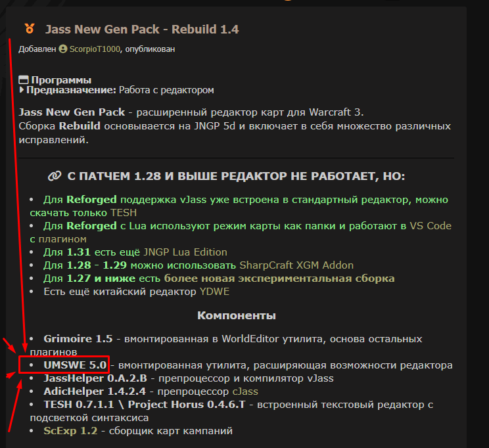
Task: Open the JNGP Lua Edition link
Action: click(185, 252)
